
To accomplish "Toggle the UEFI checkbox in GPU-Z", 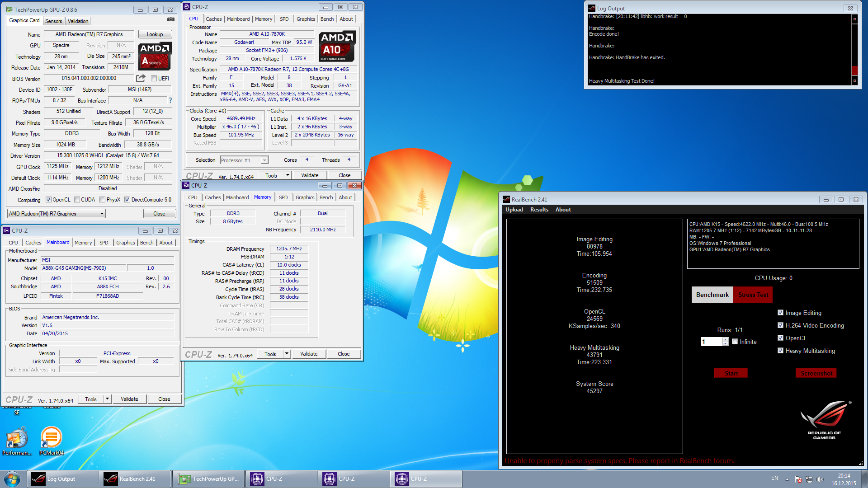I will (154, 78).
